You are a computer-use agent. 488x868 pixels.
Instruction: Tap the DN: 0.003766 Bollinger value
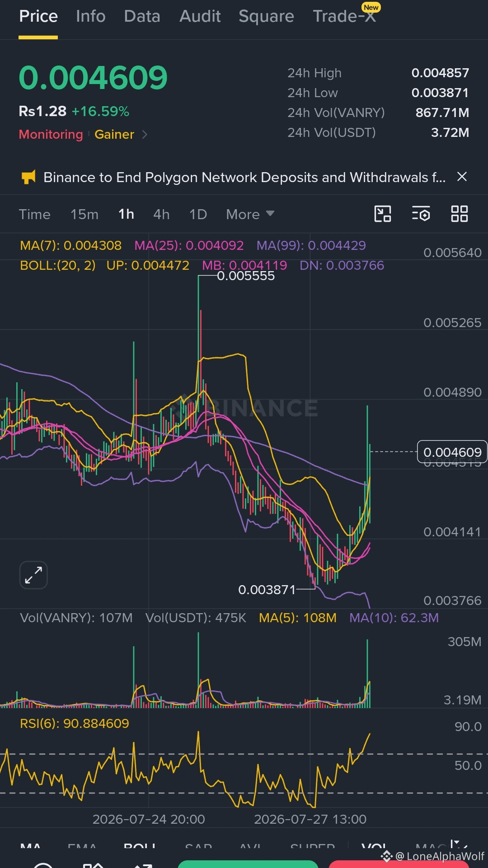pos(342,265)
